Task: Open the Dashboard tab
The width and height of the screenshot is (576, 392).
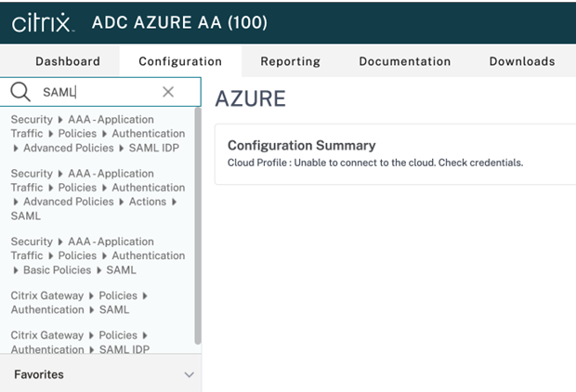Action: [67, 61]
